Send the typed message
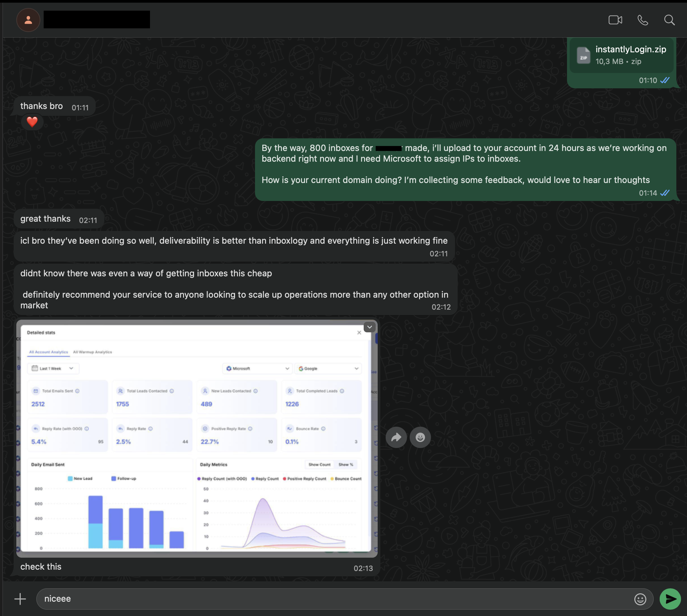Viewport: 687px width, 616px height. [x=670, y=599]
